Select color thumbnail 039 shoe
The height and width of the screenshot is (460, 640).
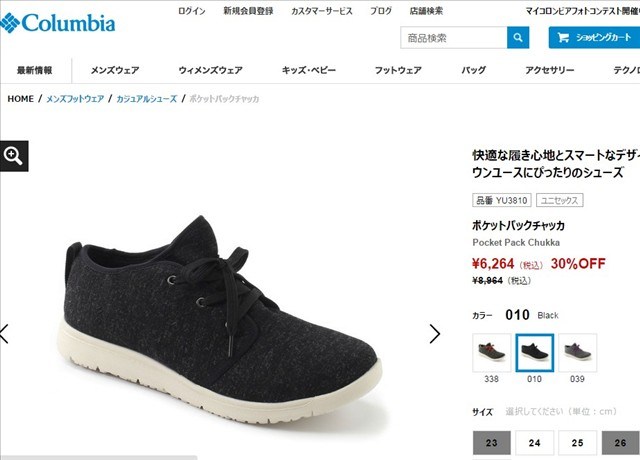(x=577, y=353)
